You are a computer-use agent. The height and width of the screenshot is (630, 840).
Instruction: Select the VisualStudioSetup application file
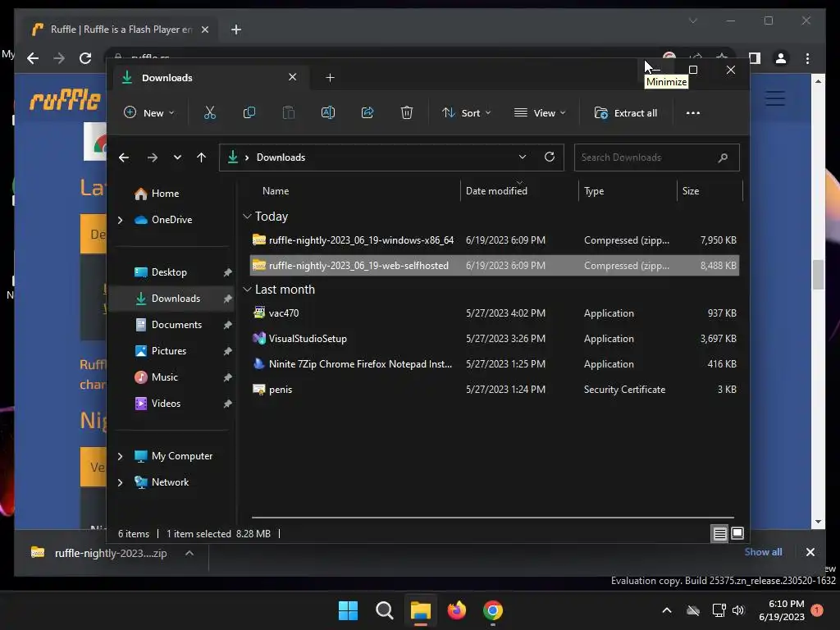click(495, 339)
